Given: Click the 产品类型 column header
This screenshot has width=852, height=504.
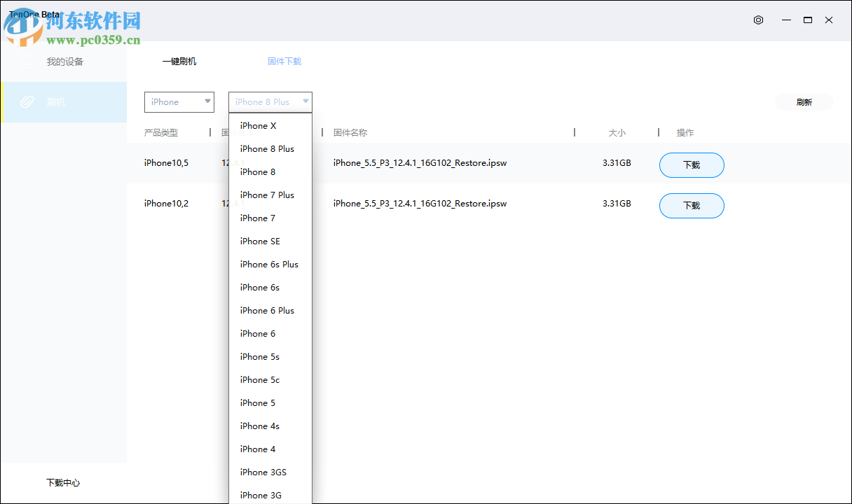Looking at the screenshot, I should click(161, 133).
